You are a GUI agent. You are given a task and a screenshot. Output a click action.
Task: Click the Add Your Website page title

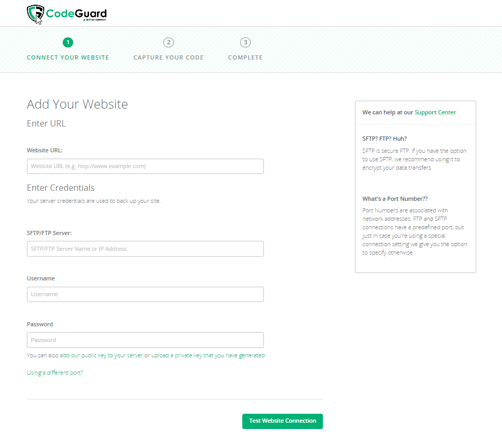coord(77,104)
